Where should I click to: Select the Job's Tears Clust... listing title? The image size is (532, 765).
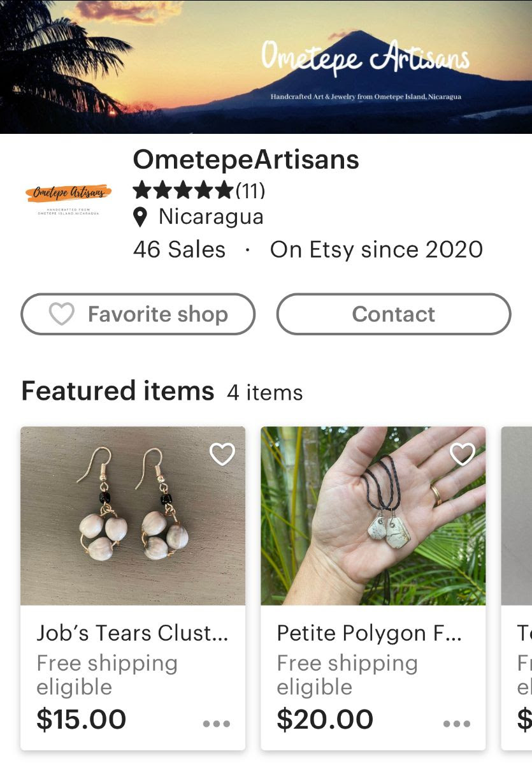[133, 633]
